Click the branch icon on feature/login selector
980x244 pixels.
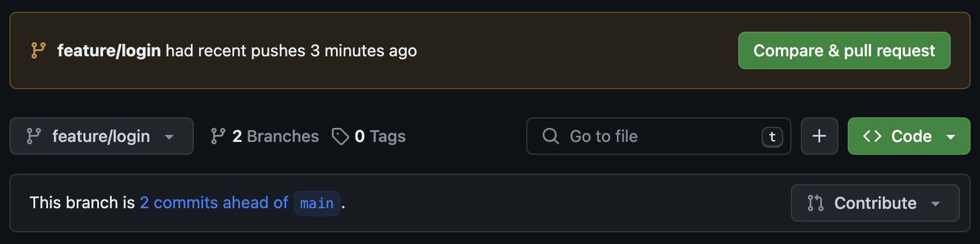(34, 136)
